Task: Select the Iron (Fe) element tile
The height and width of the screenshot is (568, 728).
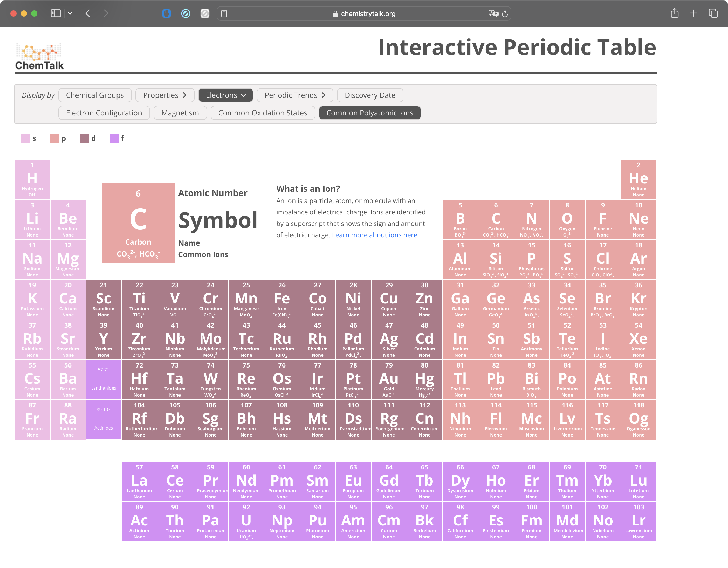Action: point(282,300)
